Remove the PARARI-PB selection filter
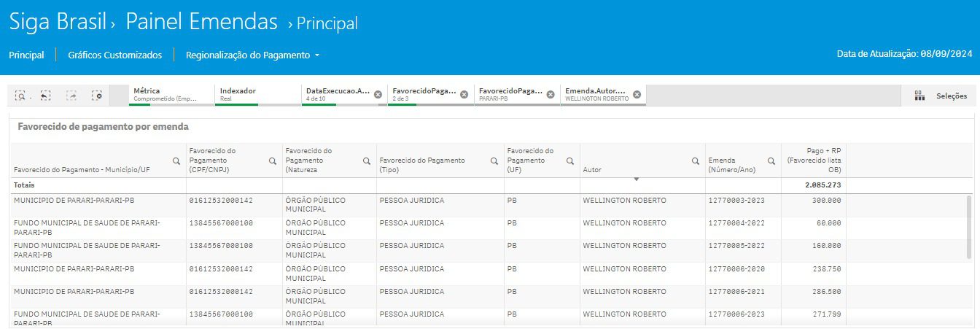This screenshot has width=980, height=329. click(551, 95)
